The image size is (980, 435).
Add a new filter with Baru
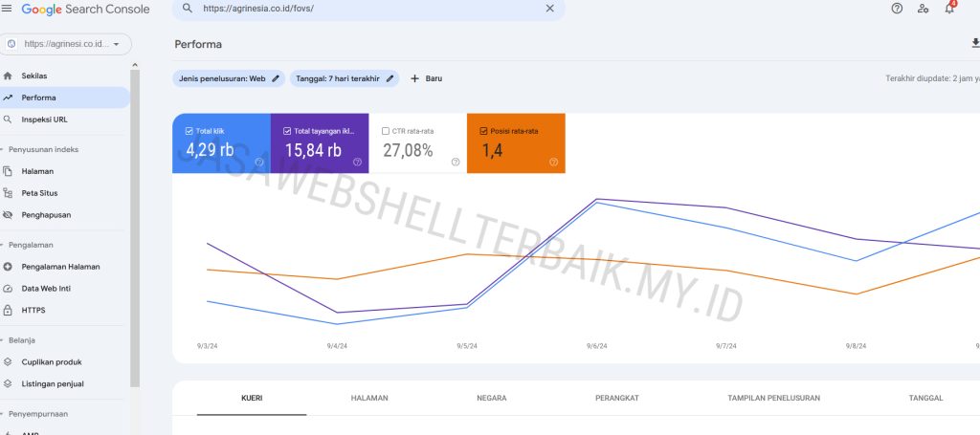tap(426, 78)
